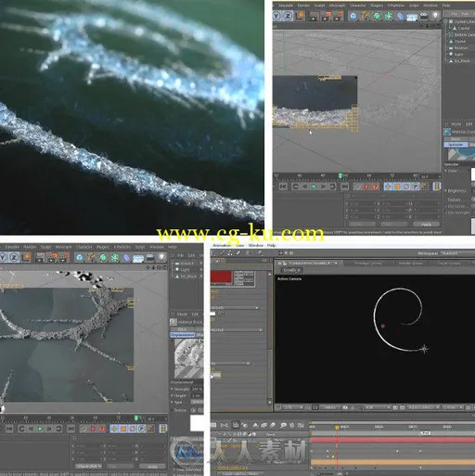Toggle Rotation keying in top-right Cinema 4D
This screenshot has width=475, height=476.
[406, 187]
